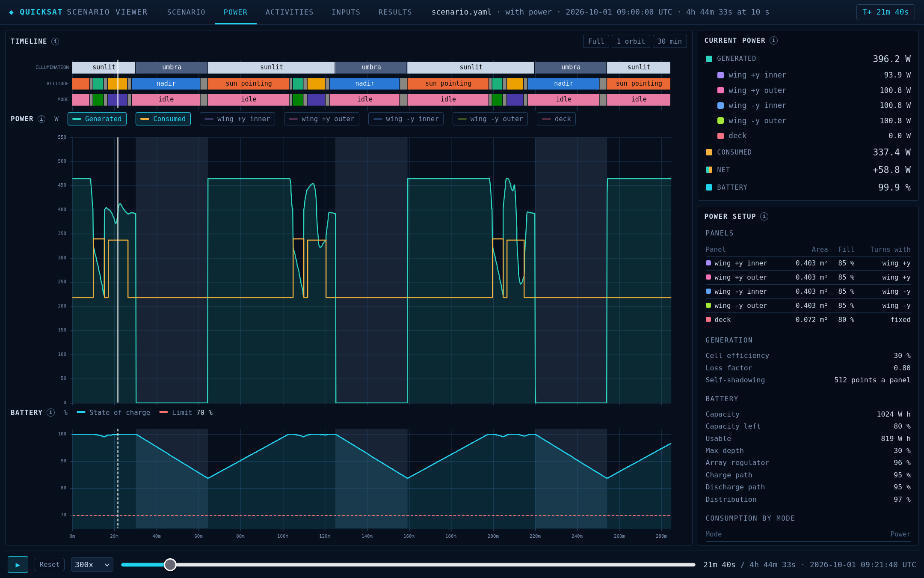Click the deck row in panels table

(x=808, y=320)
